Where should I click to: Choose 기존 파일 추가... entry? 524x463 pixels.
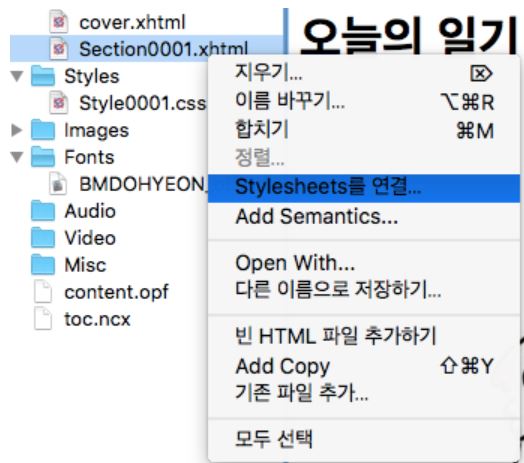coord(364,393)
